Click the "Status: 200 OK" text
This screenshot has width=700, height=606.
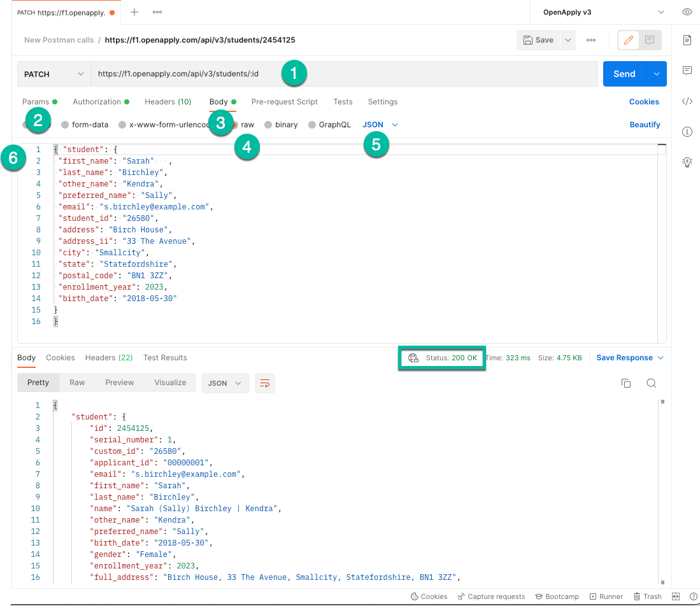coord(452,358)
